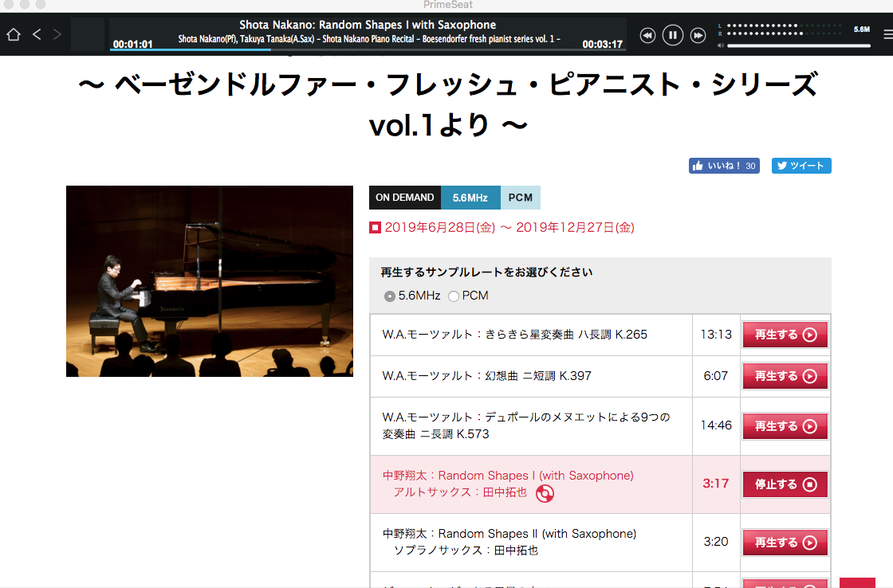Pause the current playback
The image size is (893, 588).
pos(673,35)
